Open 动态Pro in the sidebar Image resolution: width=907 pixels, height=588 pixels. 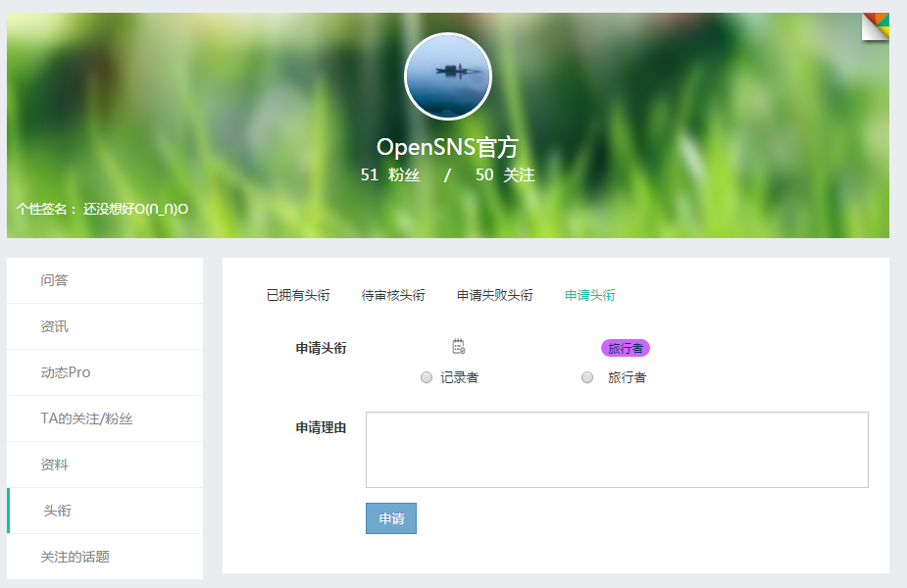click(x=105, y=372)
